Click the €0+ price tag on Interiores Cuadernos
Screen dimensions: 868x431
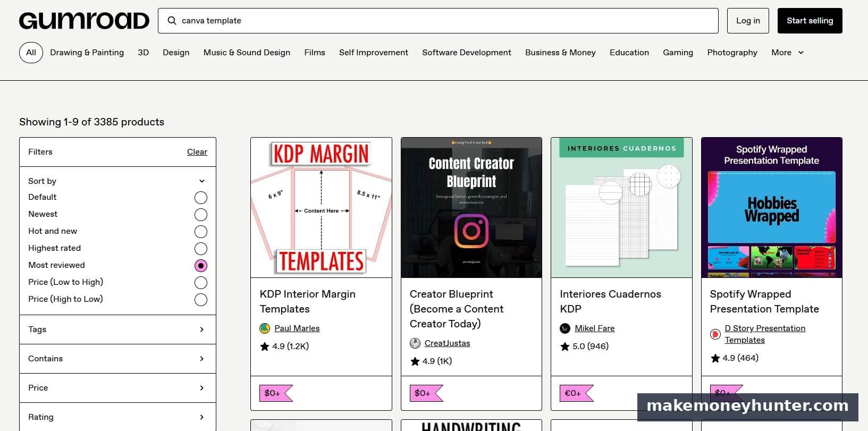click(x=576, y=393)
